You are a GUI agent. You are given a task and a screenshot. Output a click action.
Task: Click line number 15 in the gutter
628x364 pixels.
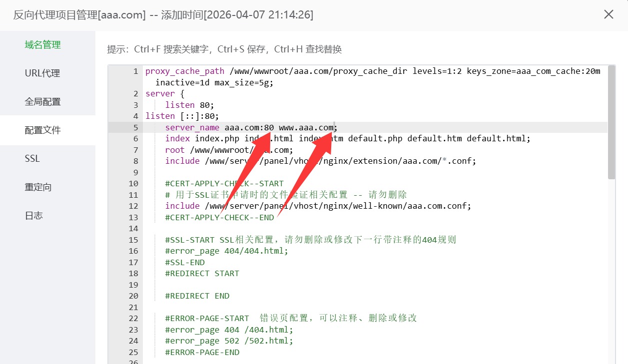(x=133, y=239)
